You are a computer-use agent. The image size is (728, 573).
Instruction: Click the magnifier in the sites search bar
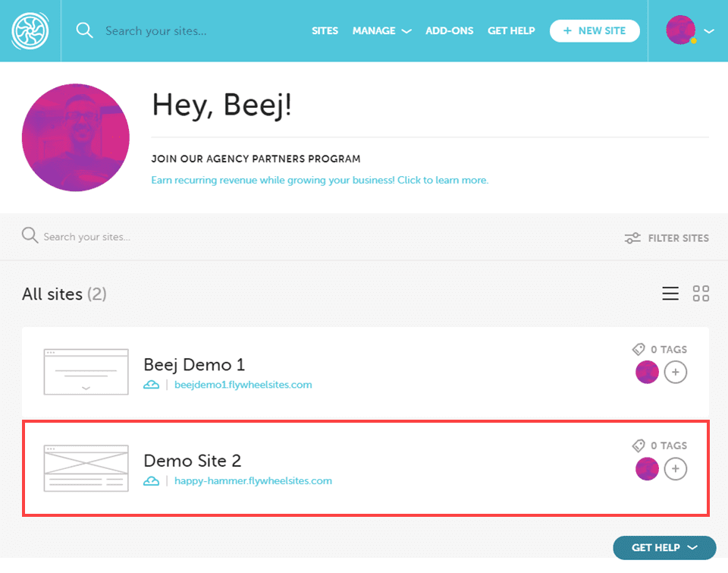(x=30, y=236)
